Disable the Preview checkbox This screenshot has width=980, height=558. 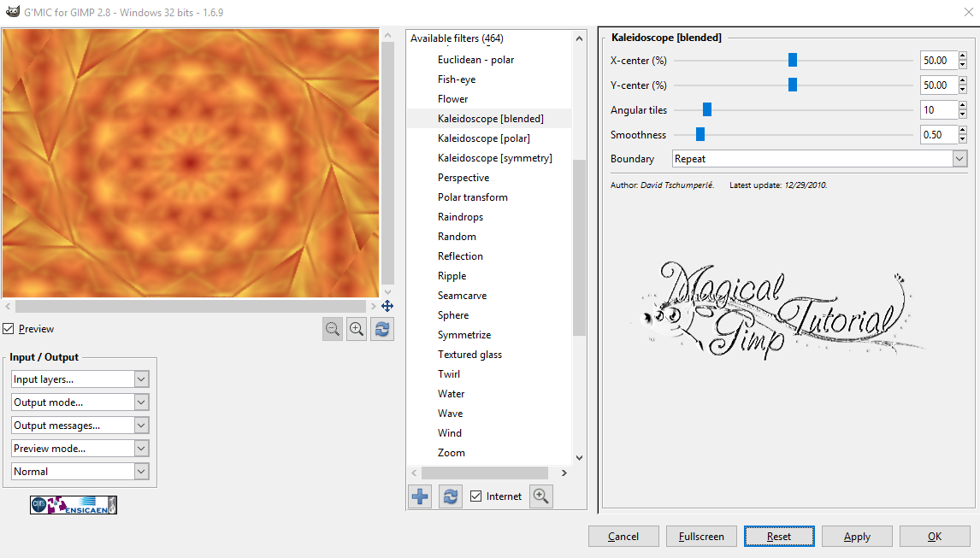[9, 328]
